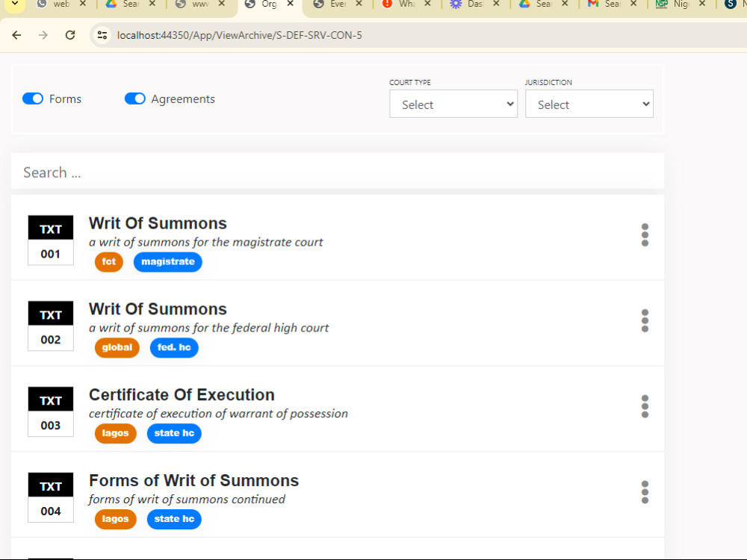Click 'forms of writ of summons continued'
747x560 pixels.
point(187,500)
